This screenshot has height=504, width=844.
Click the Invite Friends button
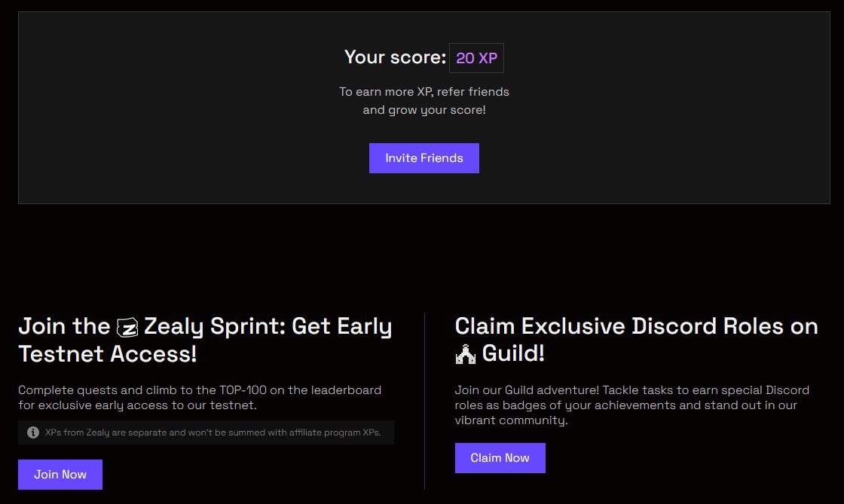(x=424, y=158)
